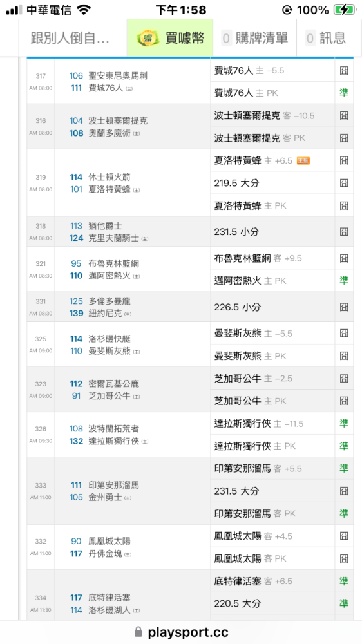Select 219.5 大分 pick
This screenshot has height=644, width=362.
click(x=273, y=183)
